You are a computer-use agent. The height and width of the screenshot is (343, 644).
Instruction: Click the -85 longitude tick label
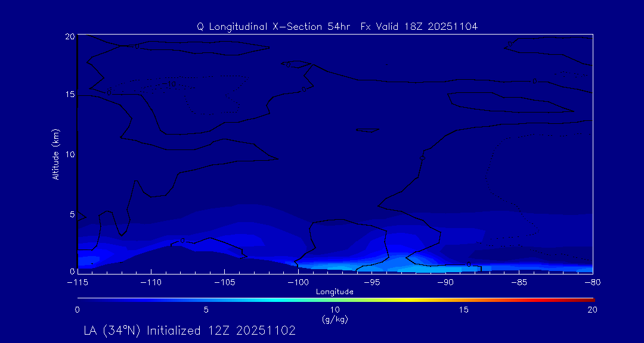coord(519,283)
